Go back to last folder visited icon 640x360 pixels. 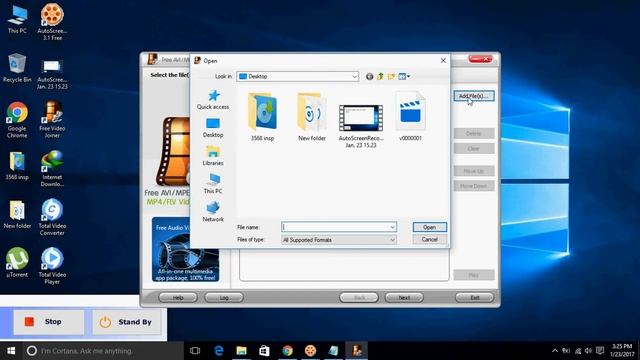click(x=369, y=76)
